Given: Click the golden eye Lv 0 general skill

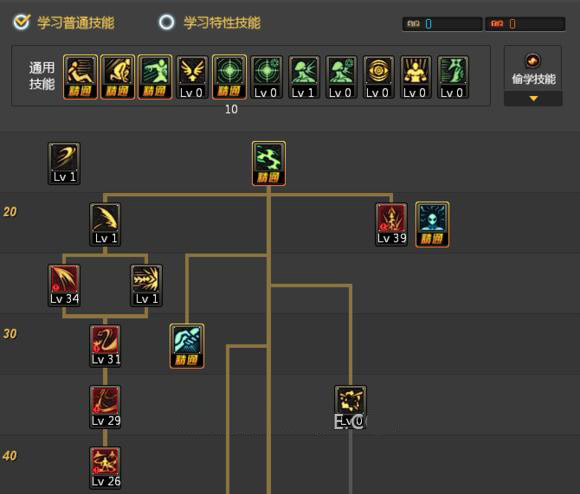Looking at the screenshot, I should click(x=378, y=77).
